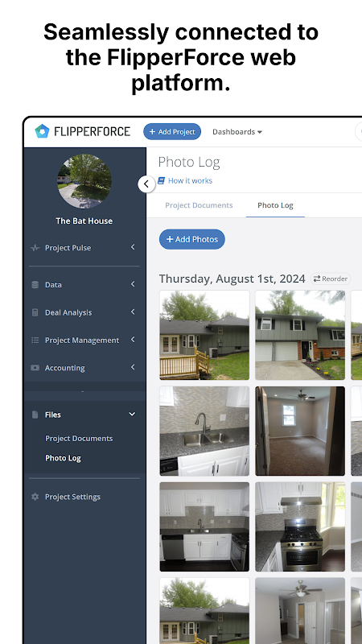Image resolution: width=362 pixels, height=644 pixels.
Task: Click the Accounting money icon
Action: (35, 368)
